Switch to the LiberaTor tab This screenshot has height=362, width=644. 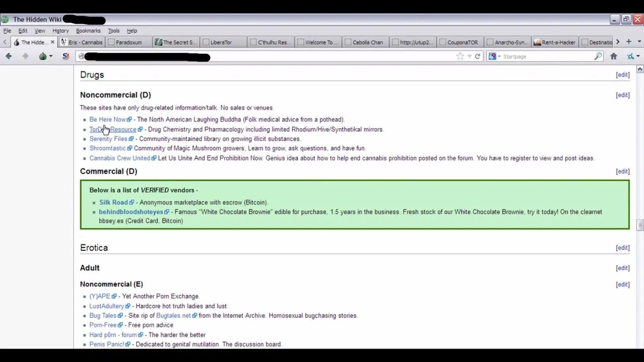tap(224, 42)
